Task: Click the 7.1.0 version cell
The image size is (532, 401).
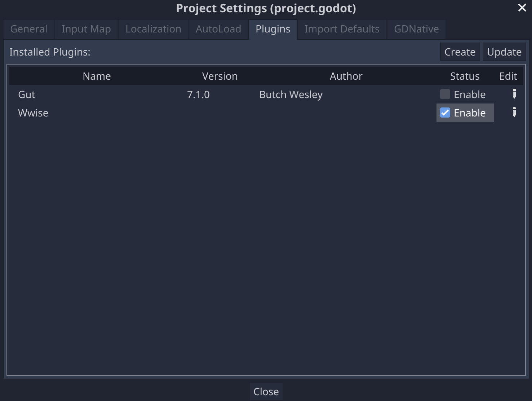Action: (198, 94)
